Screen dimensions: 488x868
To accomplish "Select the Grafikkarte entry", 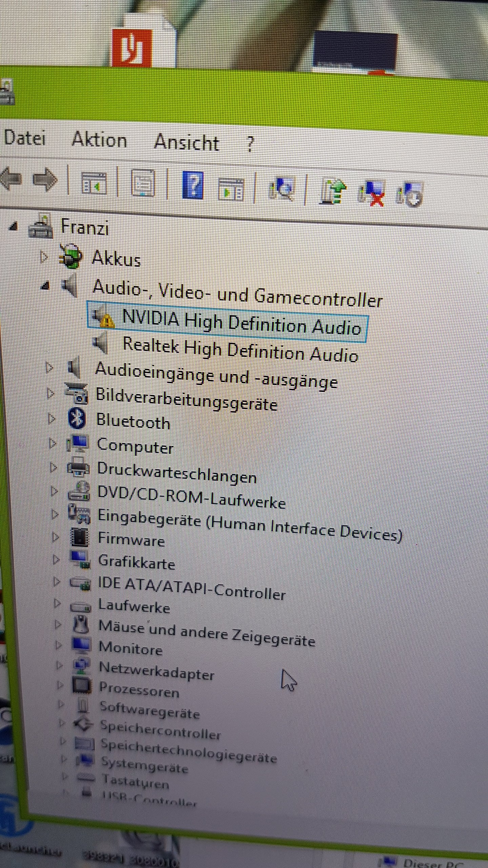I will 137,562.
